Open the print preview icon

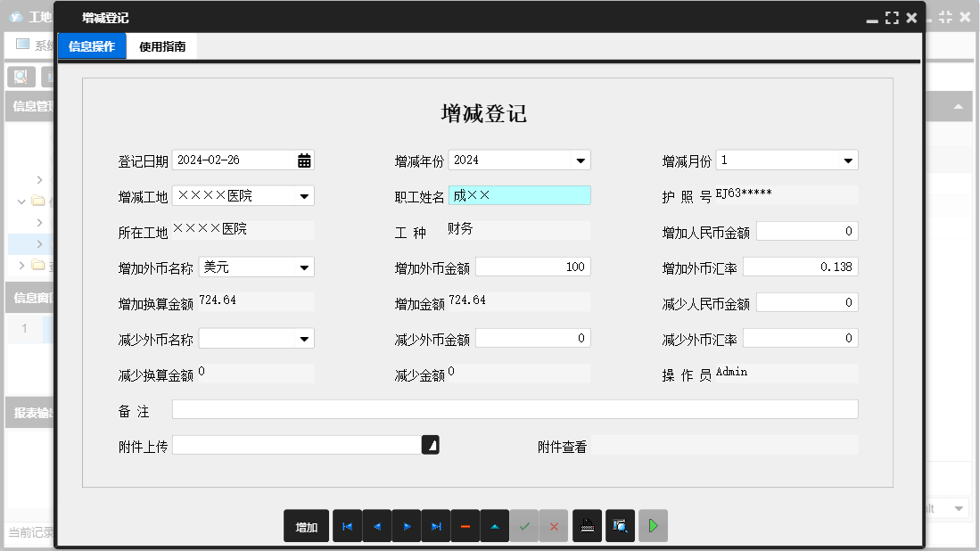[620, 526]
